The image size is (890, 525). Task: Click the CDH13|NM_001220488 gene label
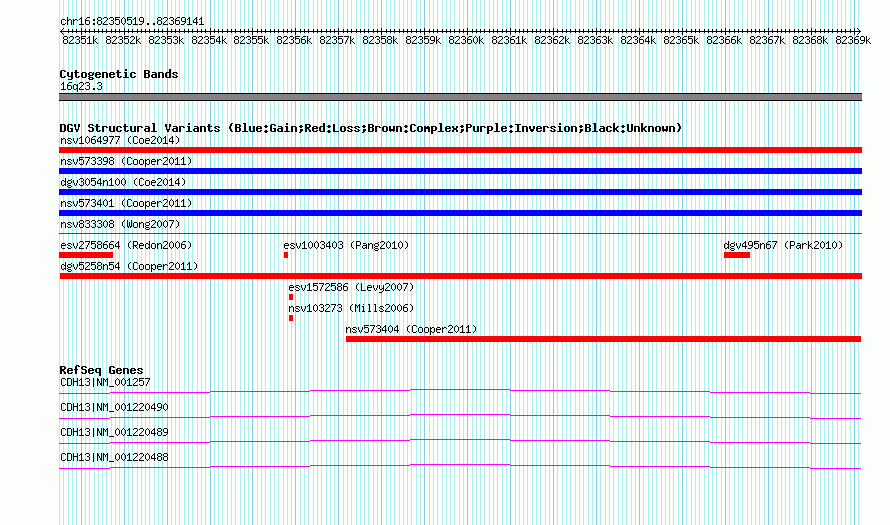click(114, 457)
